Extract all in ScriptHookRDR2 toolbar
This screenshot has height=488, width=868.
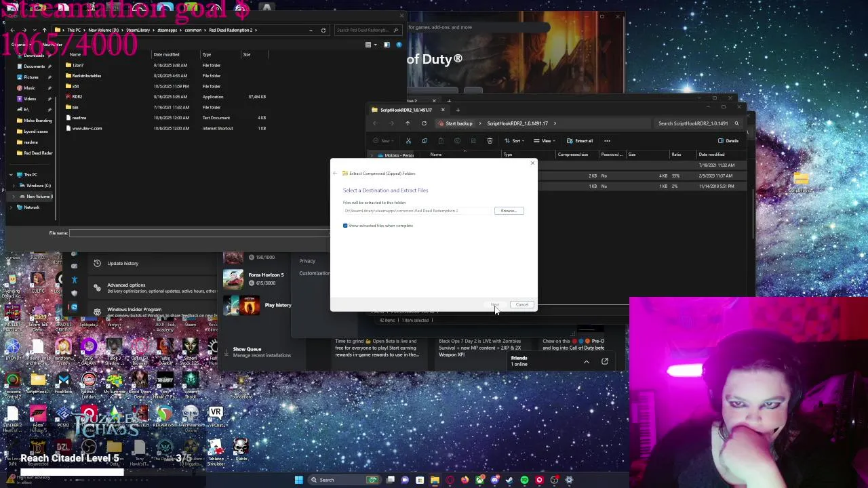coord(580,141)
